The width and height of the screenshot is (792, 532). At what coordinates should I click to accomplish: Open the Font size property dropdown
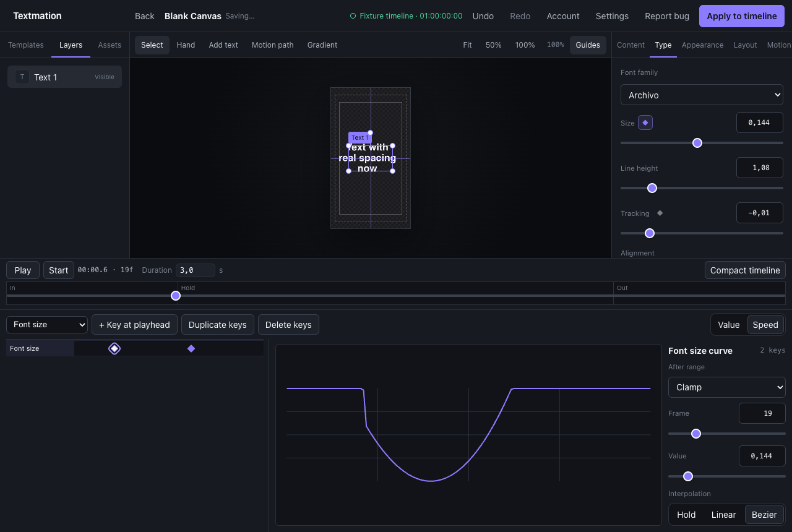(x=47, y=325)
